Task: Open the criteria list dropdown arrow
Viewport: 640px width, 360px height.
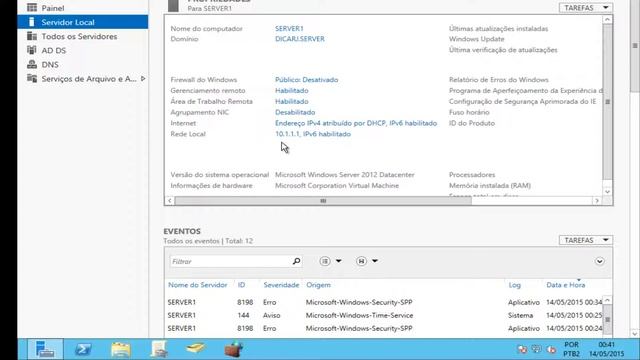Action: click(x=339, y=261)
